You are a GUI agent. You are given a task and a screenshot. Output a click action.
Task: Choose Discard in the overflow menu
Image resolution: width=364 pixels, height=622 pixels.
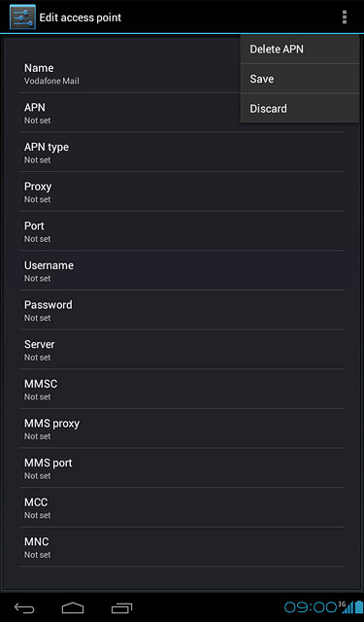[x=299, y=108]
